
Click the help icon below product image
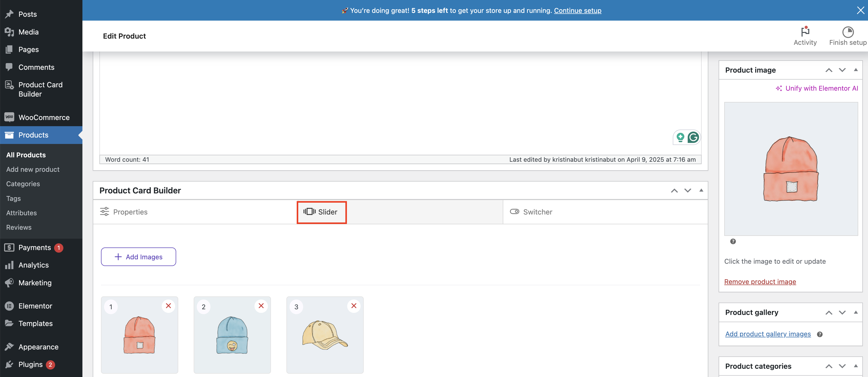pyautogui.click(x=733, y=241)
